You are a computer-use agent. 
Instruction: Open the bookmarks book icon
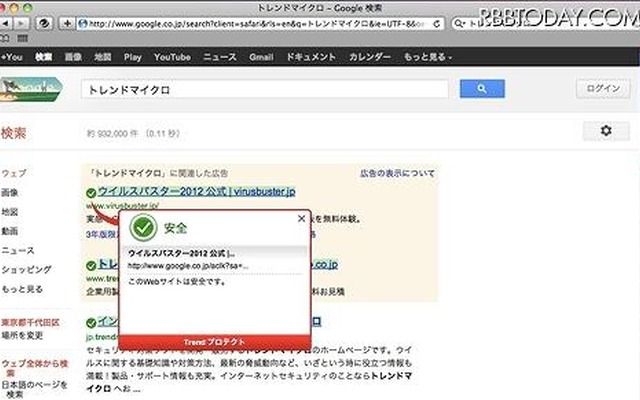4,39
